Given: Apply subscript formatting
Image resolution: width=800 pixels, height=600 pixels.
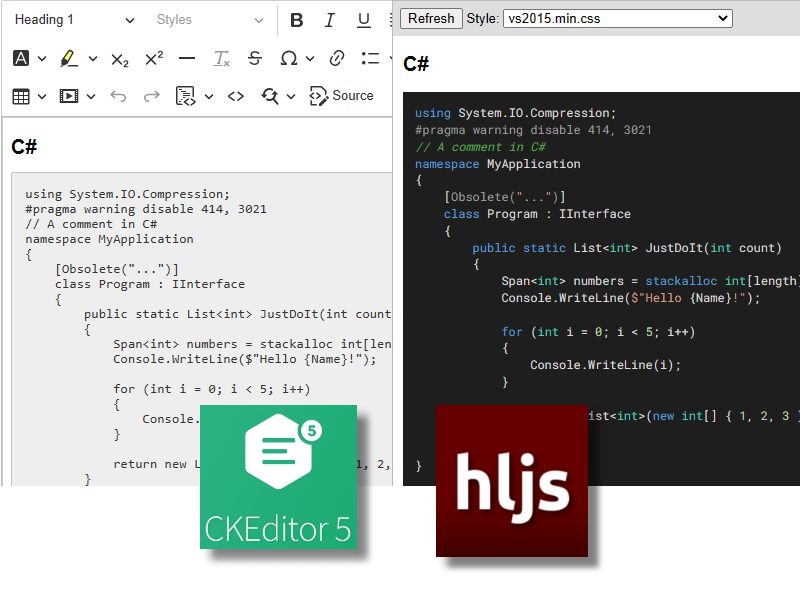Looking at the screenshot, I should 120,59.
